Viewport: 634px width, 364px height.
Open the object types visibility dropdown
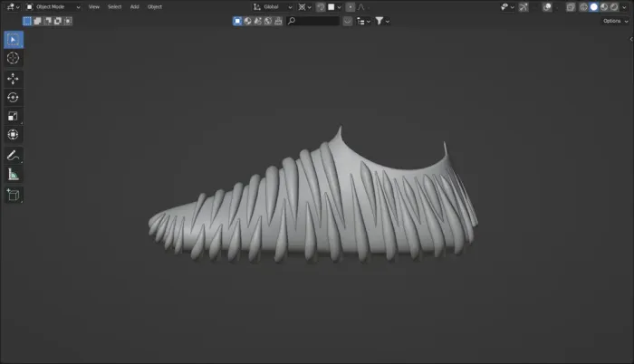coord(507,7)
